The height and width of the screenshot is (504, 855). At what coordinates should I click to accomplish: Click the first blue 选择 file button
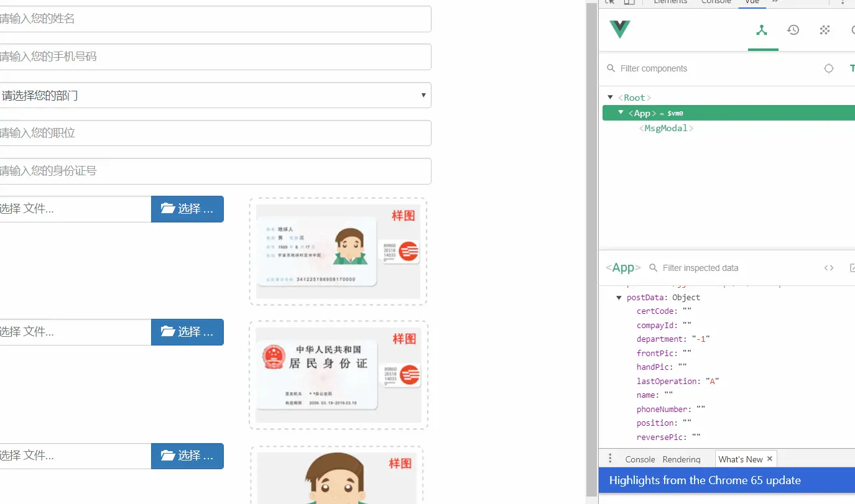(x=187, y=209)
